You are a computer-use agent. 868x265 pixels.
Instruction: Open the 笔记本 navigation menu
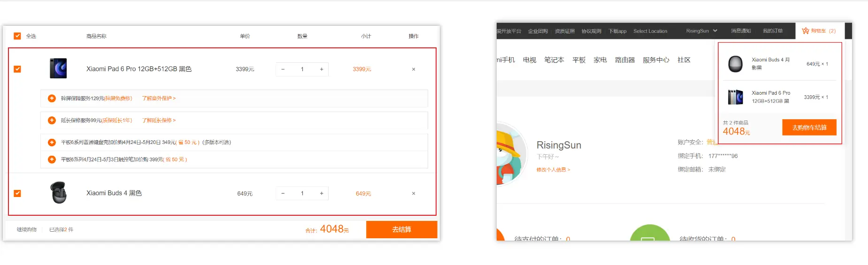click(x=554, y=60)
